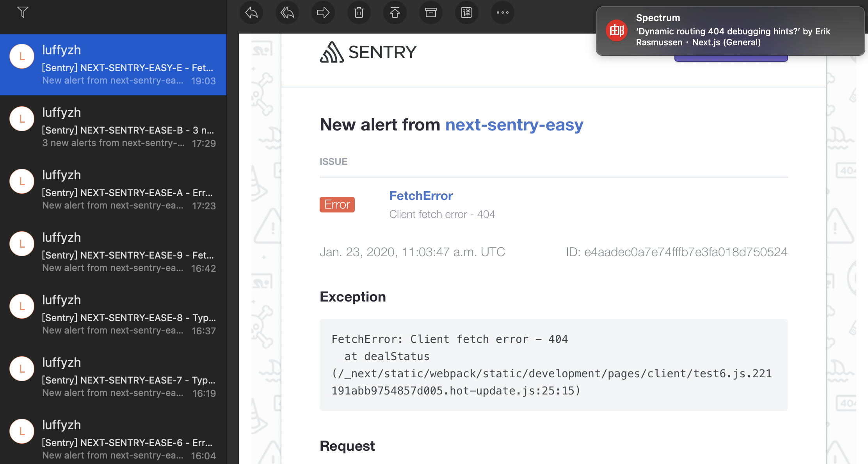Click the translate toolbar icon
The width and height of the screenshot is (868, 464).
[x=467, y=13]
